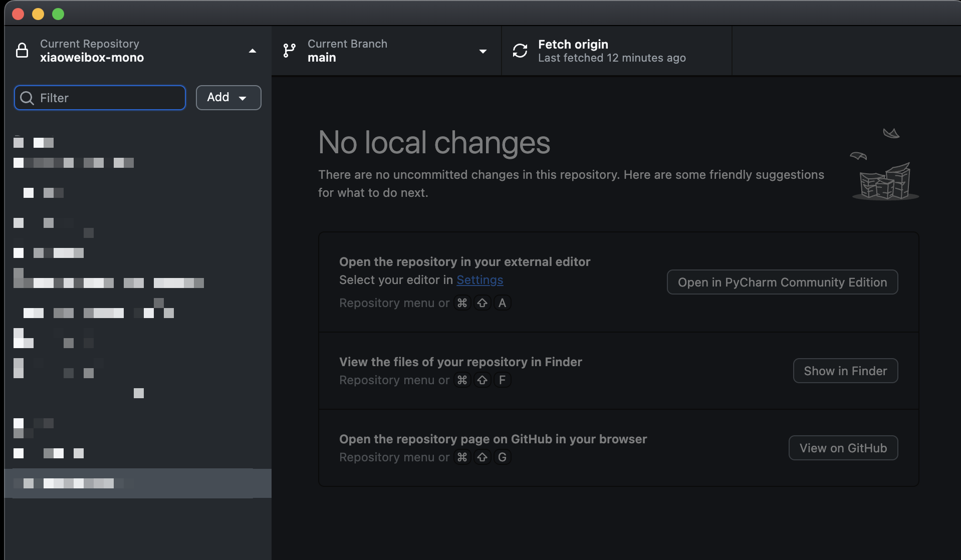Image resolution: width=961 pixels, height=560 pixels.
Task: Click the G key badge in the GitHub row
Action: pos(502,457)
